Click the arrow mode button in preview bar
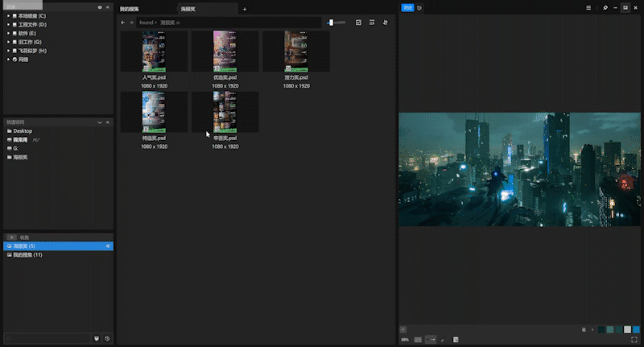The height and width of the screenshot is (347, 644). coord(431,340)
